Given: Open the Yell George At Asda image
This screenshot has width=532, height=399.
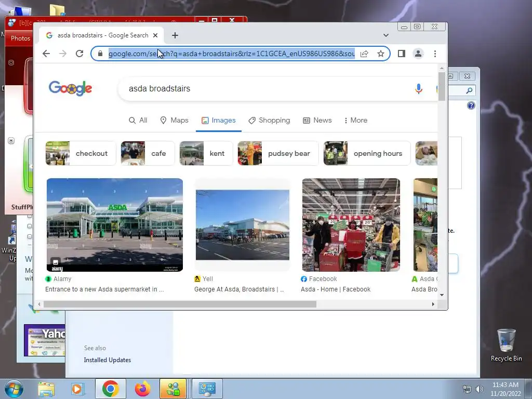Looking at the screenshot, I should click(243, 225).
